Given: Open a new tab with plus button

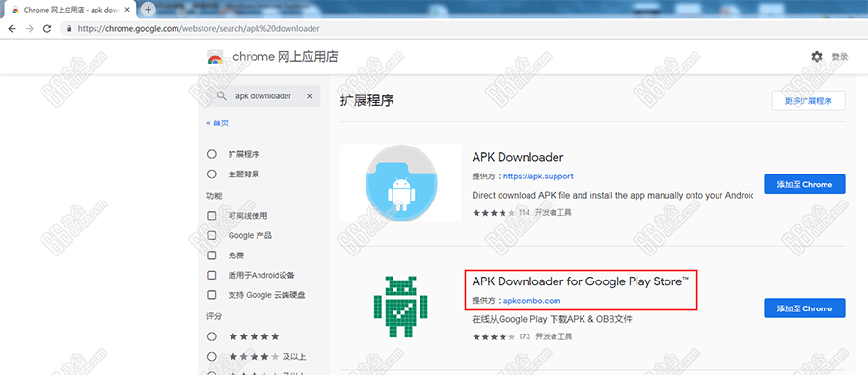Looking at the screenshot, I should point(148,10).
